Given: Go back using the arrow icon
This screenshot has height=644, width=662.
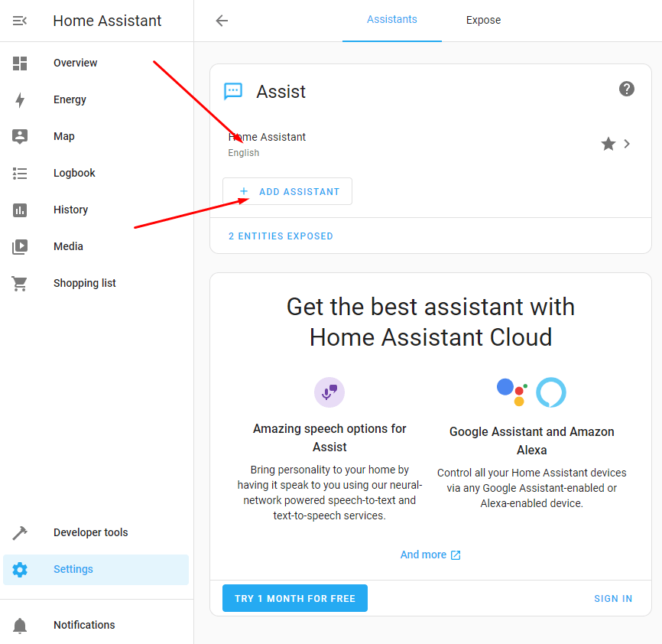Looking at the screenshot, I should 222,21.
